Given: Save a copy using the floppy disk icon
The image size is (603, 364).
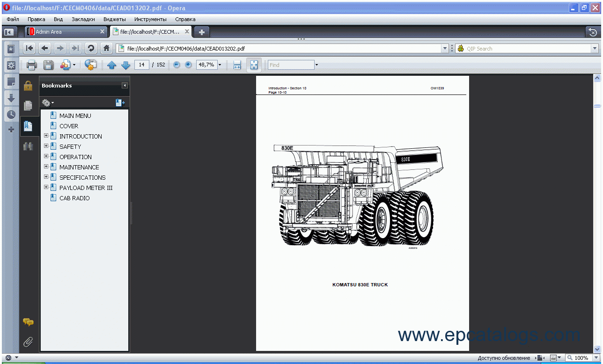Looking at the screenshot, I should [48, 65].
